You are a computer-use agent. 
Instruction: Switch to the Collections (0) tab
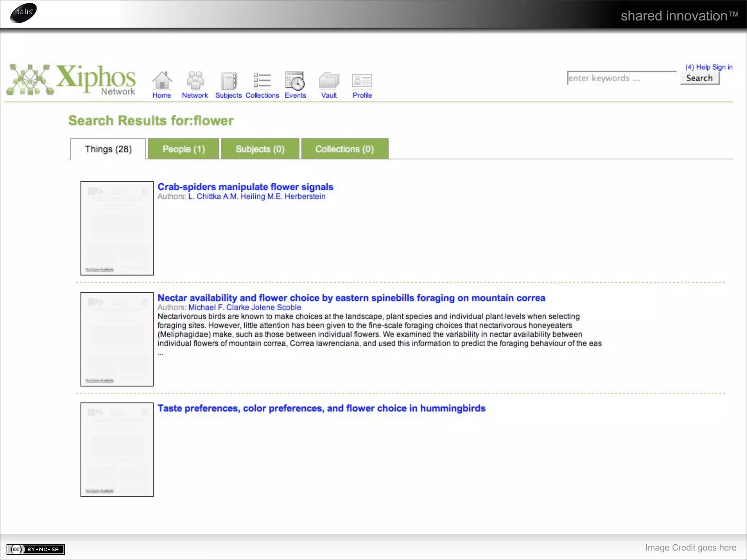345,149
